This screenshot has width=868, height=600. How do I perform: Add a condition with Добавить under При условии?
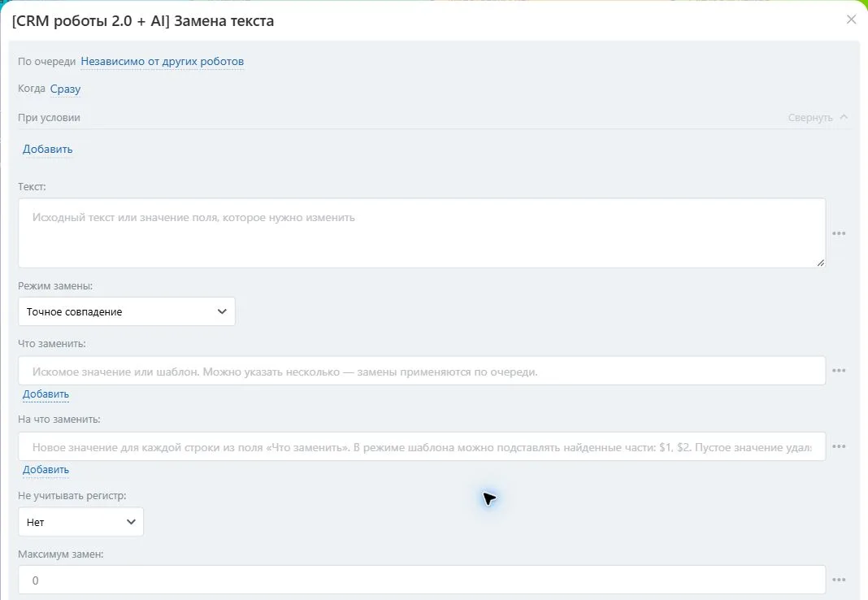(48, 150)
